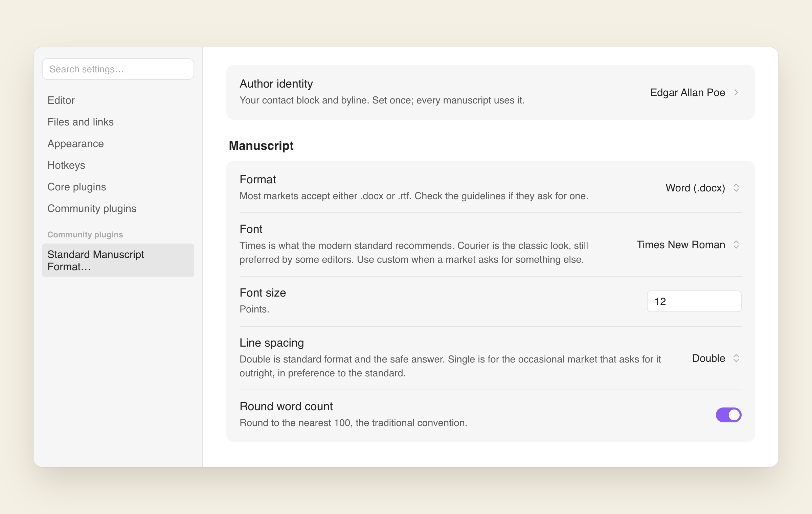Open the Format Word (.docx) dropdown
The width and height of the screenshot is (812, 514).
click(x=702, y=188)
